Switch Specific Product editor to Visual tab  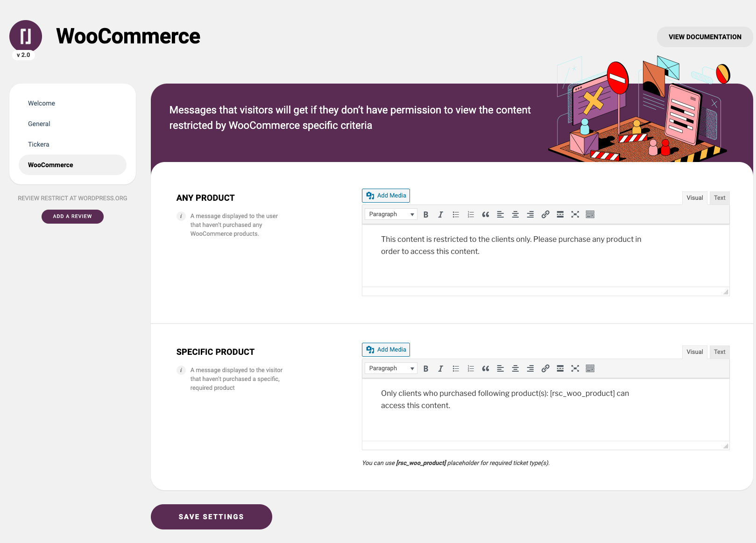[695, 352]
